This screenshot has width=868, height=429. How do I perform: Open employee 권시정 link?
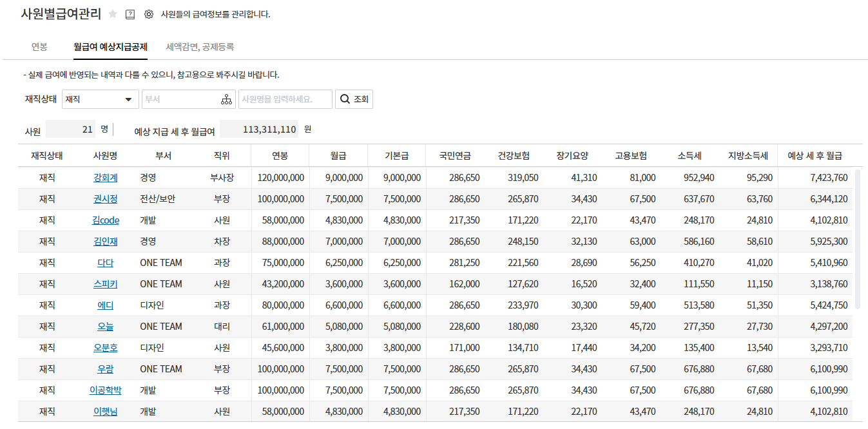pos(105,199)
